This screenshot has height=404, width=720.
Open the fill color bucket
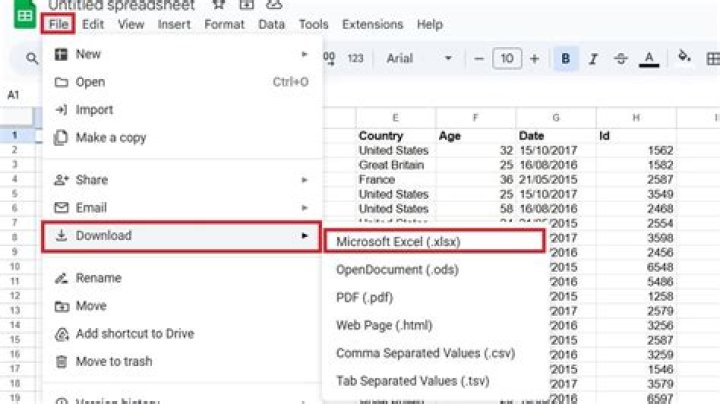[684, 57]
